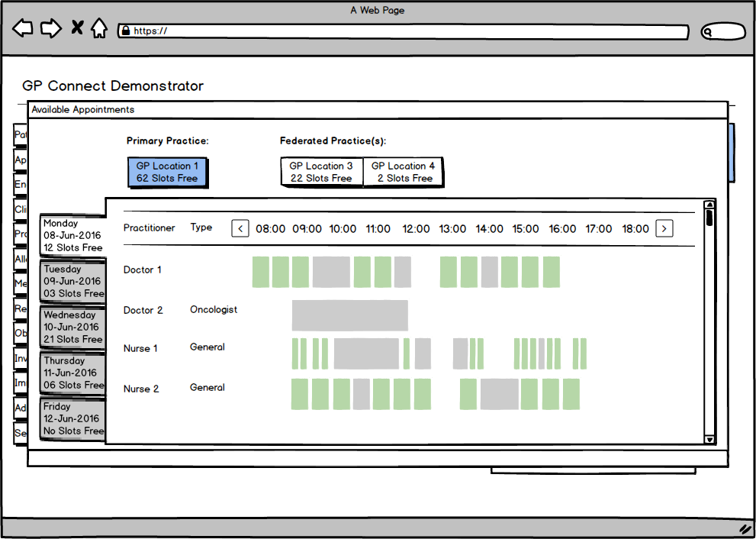The image size is (756, 539).
Task: Open the Friday 12-Jun-2016 tab
Action: pyautogui.click(x=72, y=418)
